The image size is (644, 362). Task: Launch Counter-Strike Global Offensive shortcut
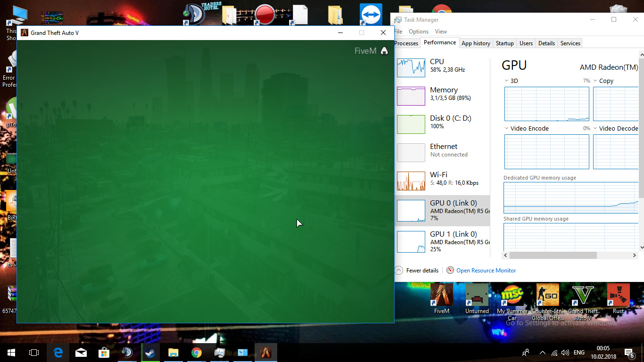(548, 302)
